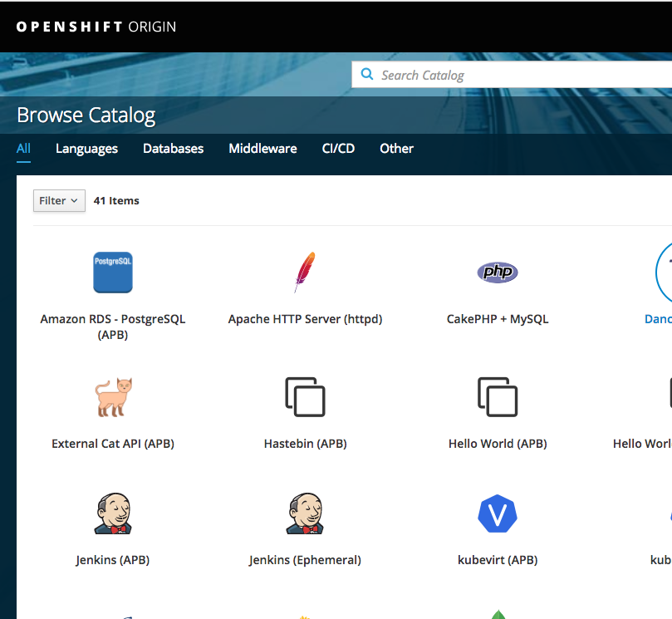The image size is (672, 619).
Task: Select the Hello World (APB) template icon
Action: 498,397
